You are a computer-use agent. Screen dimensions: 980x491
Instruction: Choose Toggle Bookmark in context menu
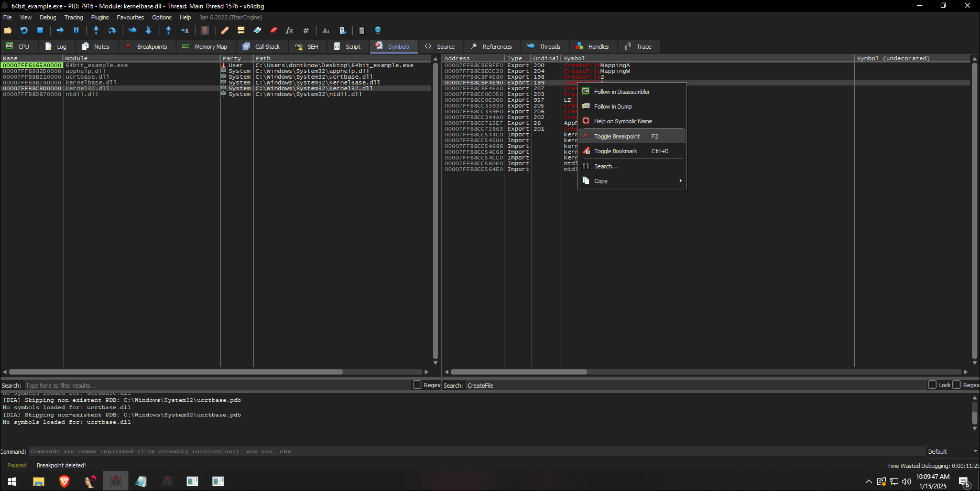(x=632, y=151)
